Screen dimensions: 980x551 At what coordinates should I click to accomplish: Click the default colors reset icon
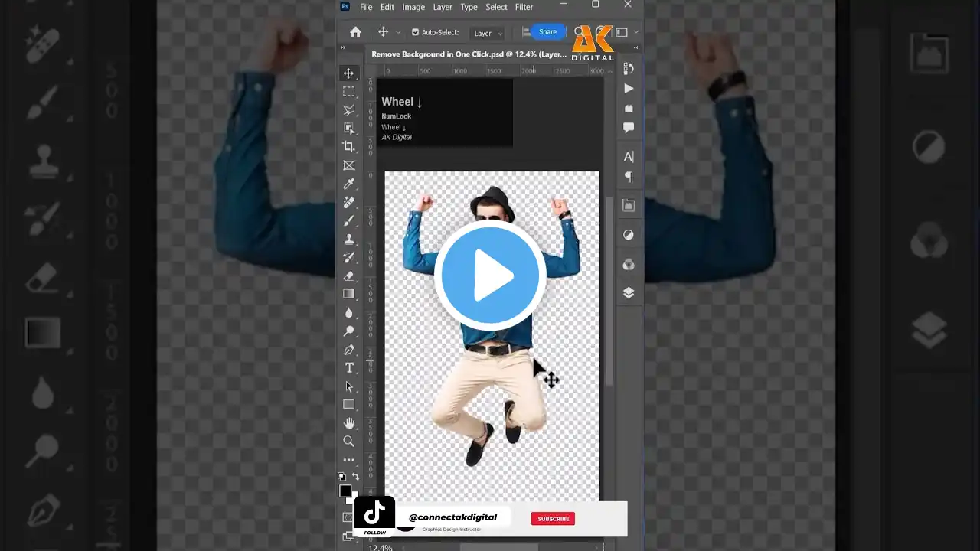pos(341,476)
